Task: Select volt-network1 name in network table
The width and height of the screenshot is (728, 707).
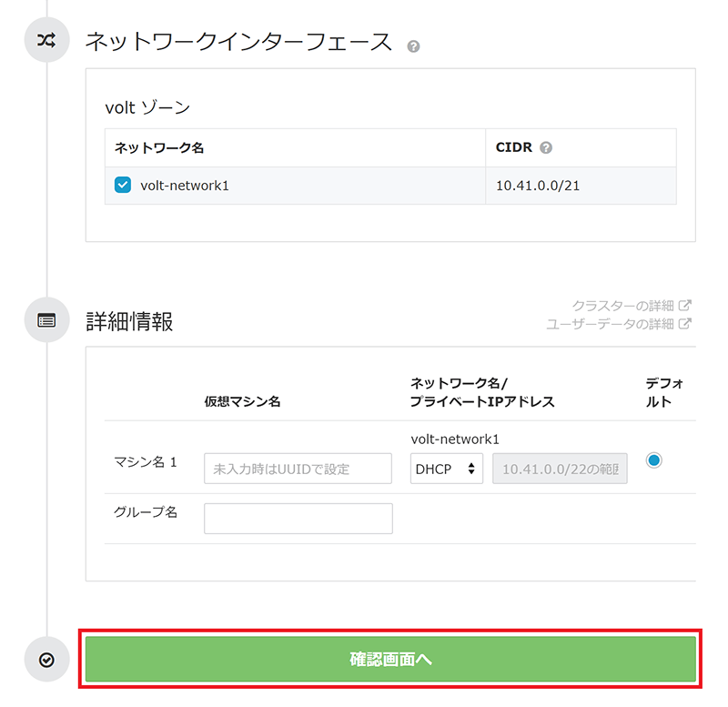Action: [185, 186]
